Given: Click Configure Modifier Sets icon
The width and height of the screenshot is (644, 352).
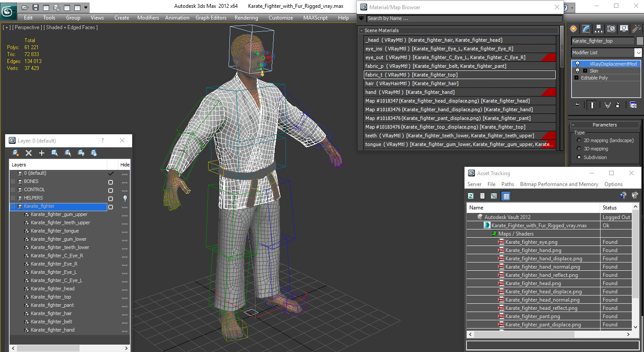Looking at the screenshot, I should [633, 105].
